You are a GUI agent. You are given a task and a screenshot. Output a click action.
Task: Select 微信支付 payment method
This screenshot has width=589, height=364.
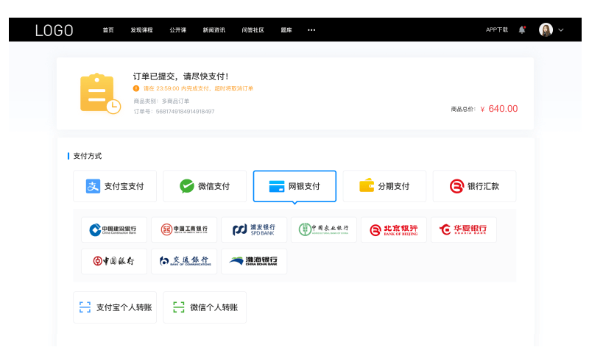[x=205, y=186]
